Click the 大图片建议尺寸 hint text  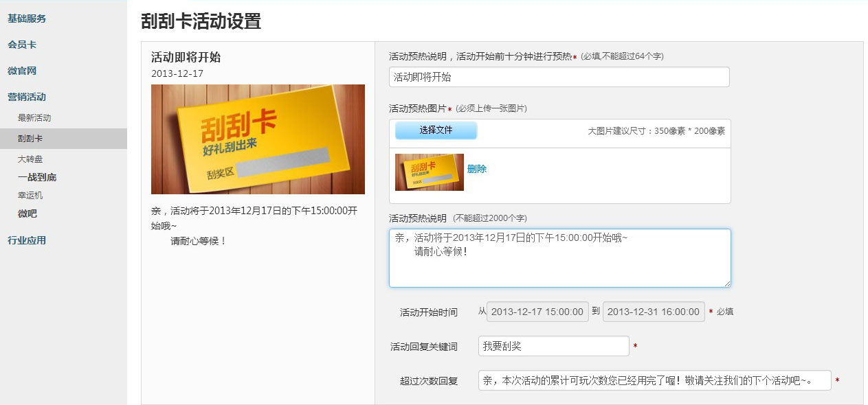pos(656,130)
